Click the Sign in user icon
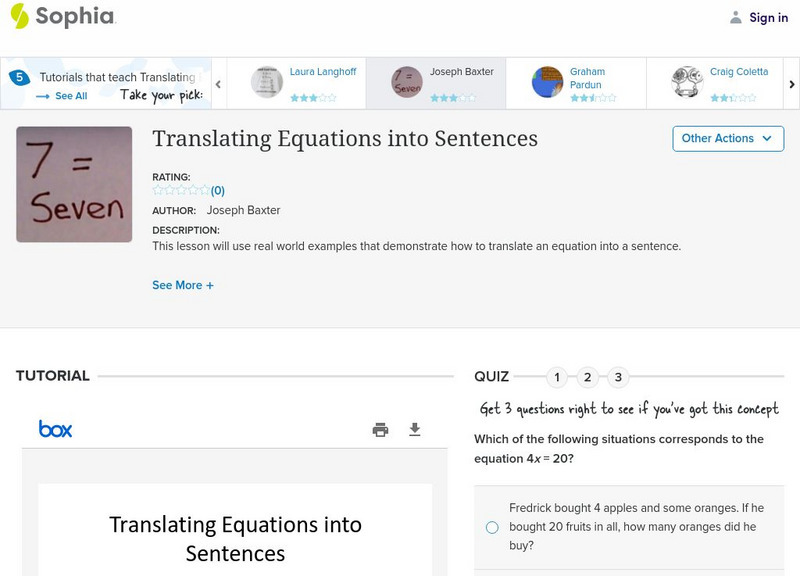800x576 pixels. pos(736,17)
